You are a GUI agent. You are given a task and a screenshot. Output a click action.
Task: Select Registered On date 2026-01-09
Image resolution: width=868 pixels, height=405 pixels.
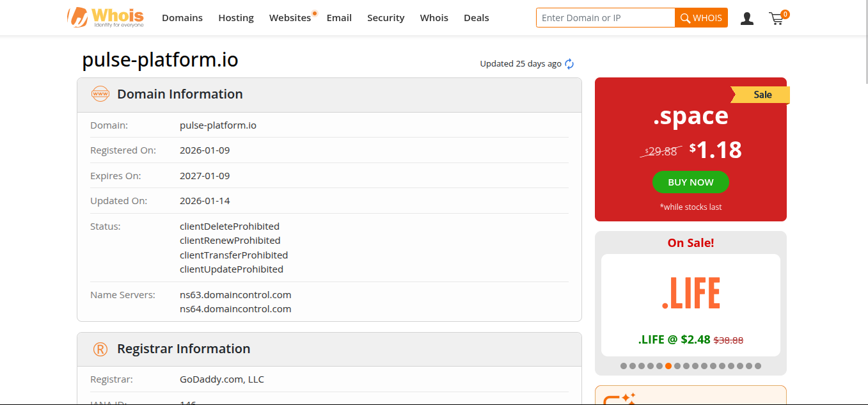pos(205,150)
